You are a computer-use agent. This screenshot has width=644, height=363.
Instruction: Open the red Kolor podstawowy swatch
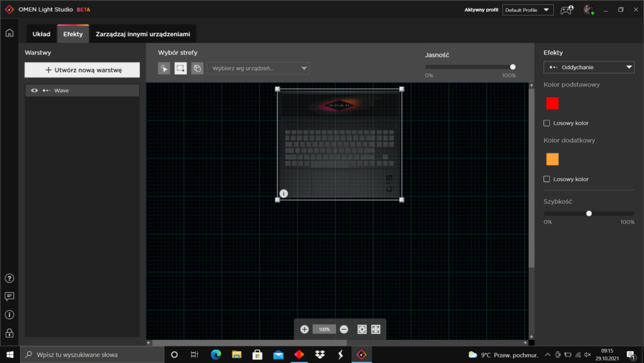pyautogui.click(x=553, y=103)
